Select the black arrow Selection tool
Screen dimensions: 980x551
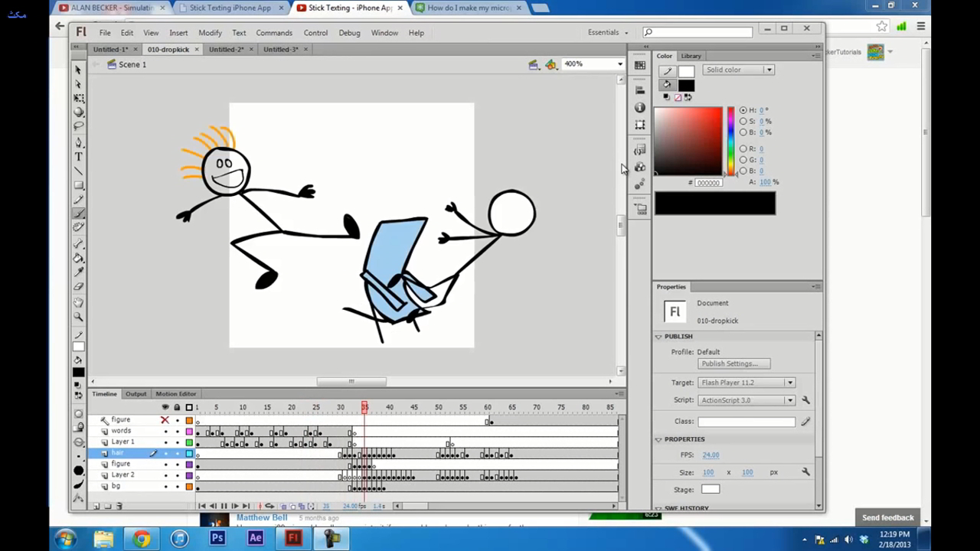point(78,70)
